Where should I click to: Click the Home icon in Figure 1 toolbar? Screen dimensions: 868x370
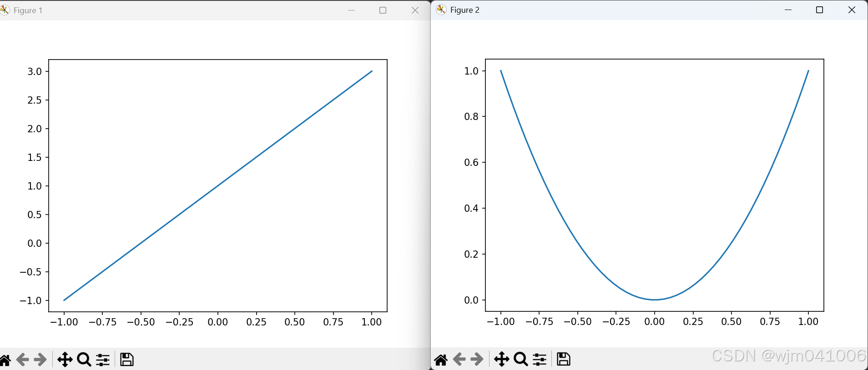pyautogui.click(x=5, y=360)
